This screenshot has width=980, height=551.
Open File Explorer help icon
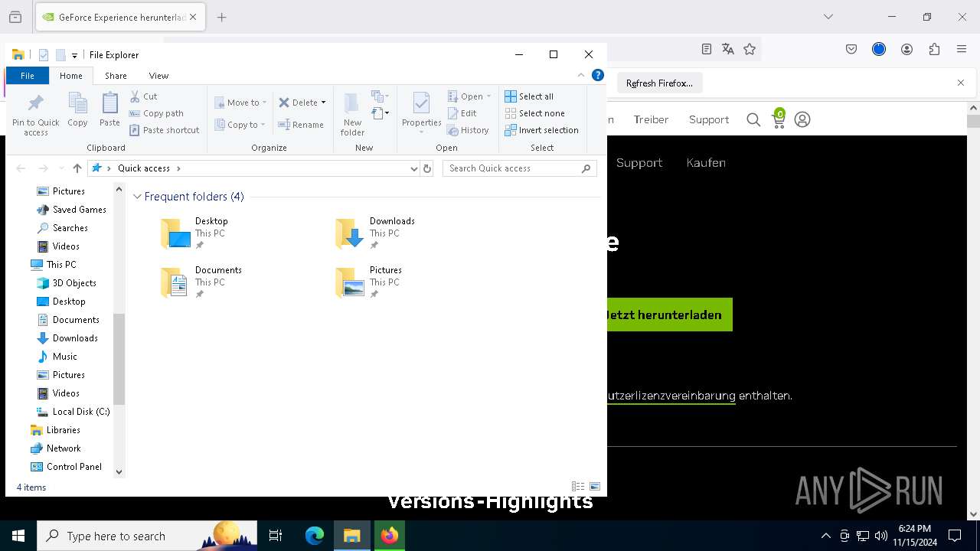[598, 75]
